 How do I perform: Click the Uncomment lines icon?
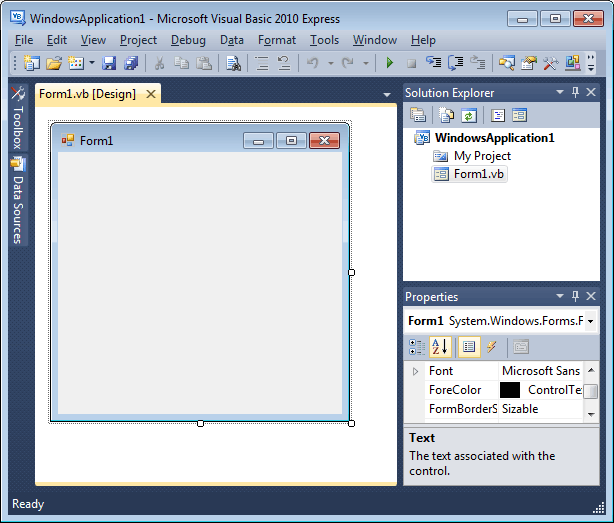point(284,63)
